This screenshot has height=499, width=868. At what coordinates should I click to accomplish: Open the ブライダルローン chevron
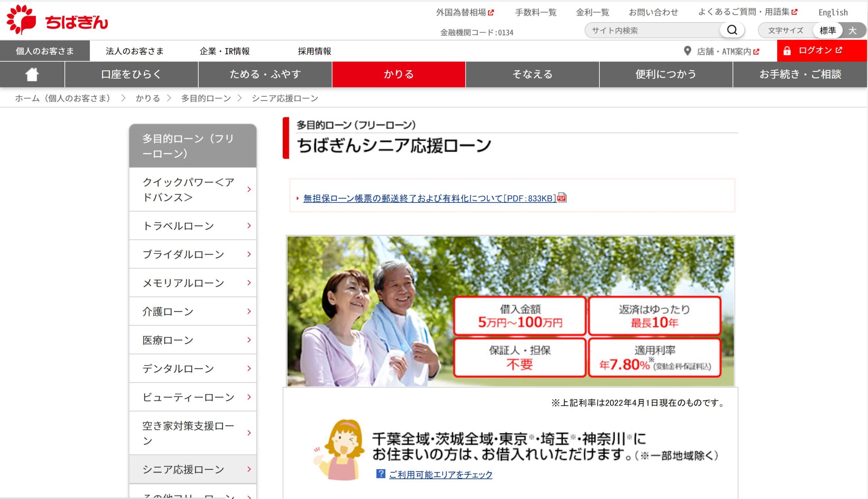click(x=249, y=254)
